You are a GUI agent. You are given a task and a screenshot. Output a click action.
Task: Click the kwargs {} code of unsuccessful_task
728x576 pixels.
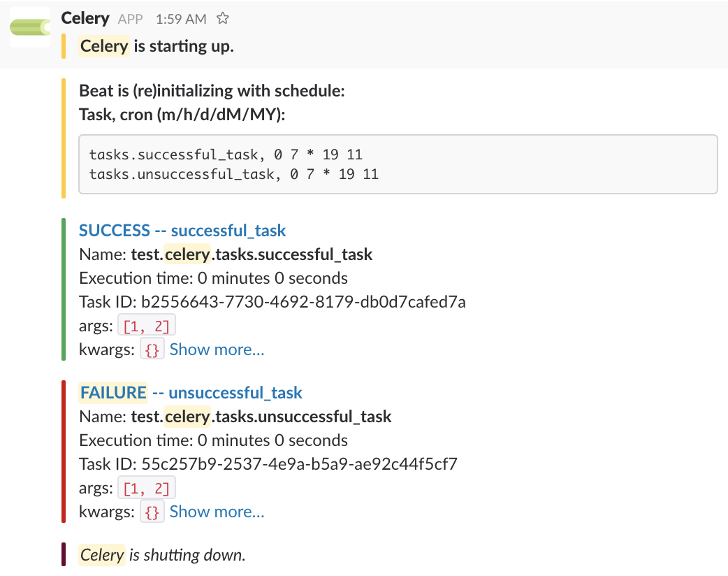pos(152,512)
